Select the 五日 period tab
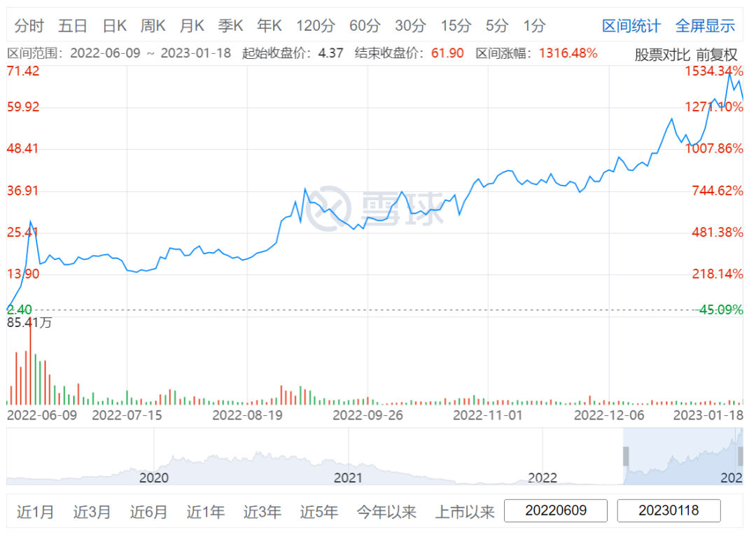 click(73, 27)
